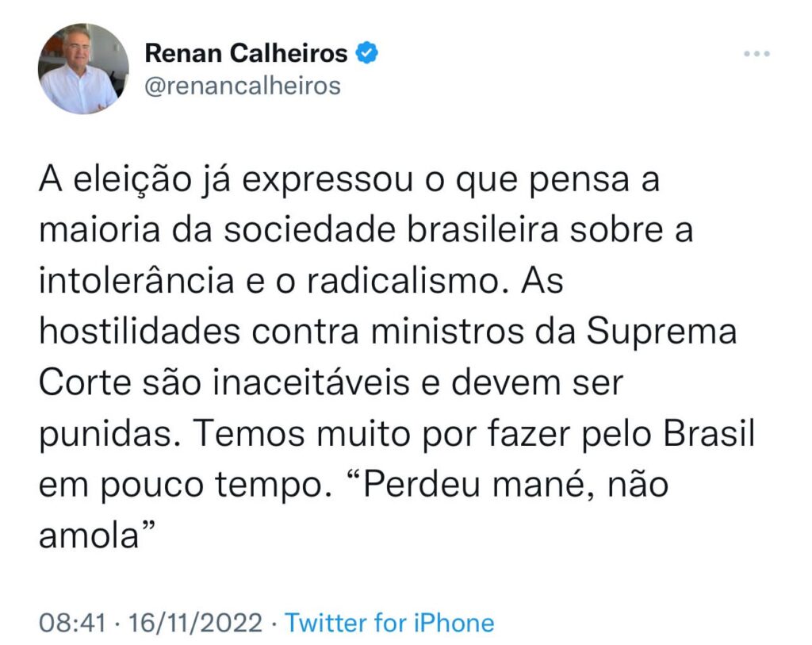The width and height of the screenshot is (812, 645).
Task: Open Renan Calheiros profile picture
Action: click(x=82, y=68)
